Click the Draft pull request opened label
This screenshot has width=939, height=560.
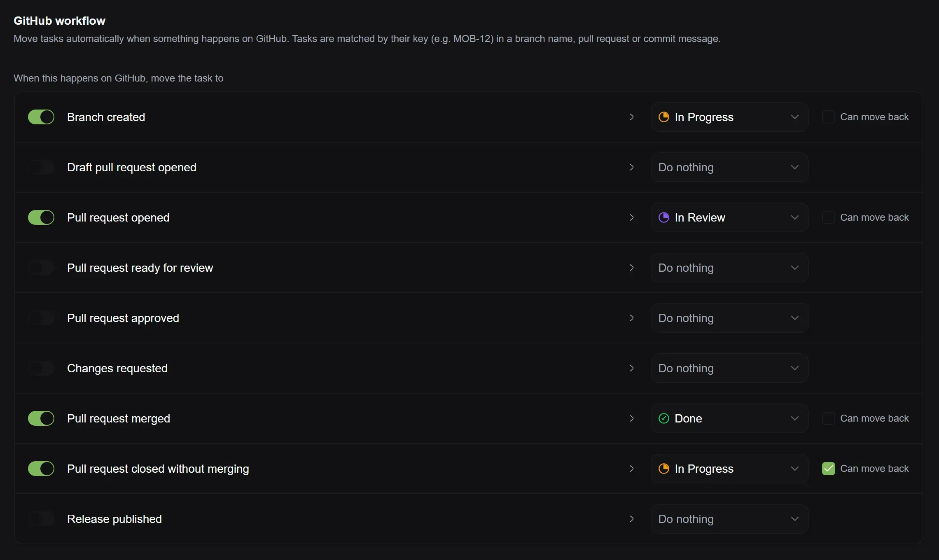tap(132, 167)
